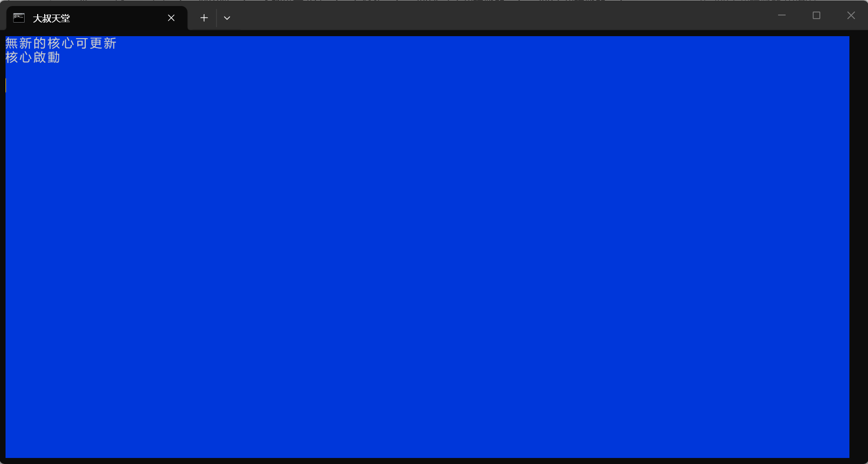
Task: Maximize the terminal window
Action: (816, 15)
